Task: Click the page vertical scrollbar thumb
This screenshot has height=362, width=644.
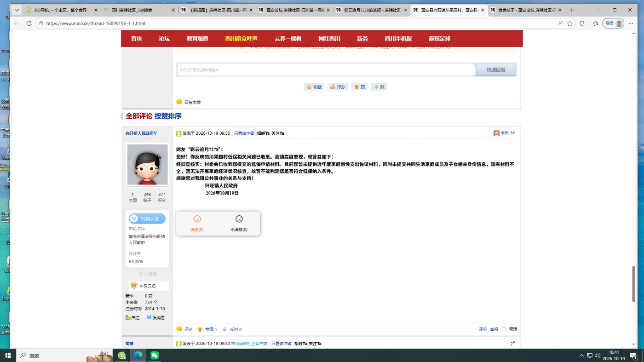Action: click(633, 284)
